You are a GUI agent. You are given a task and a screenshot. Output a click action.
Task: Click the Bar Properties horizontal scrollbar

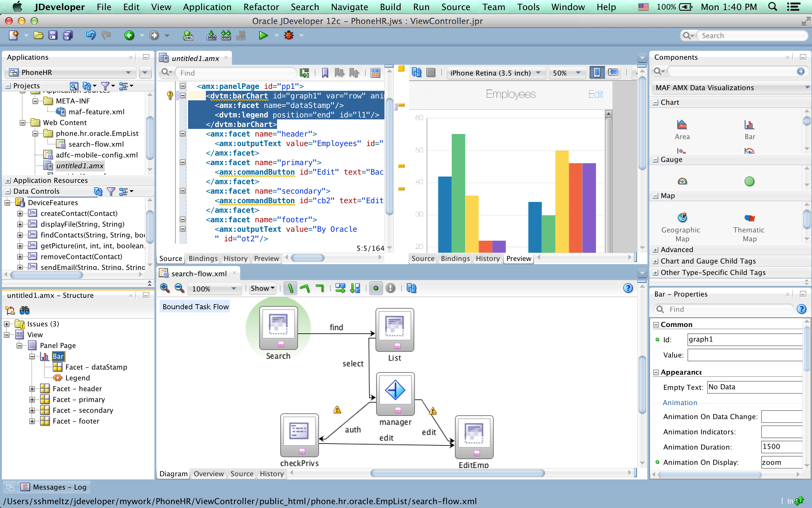[709, 475]
